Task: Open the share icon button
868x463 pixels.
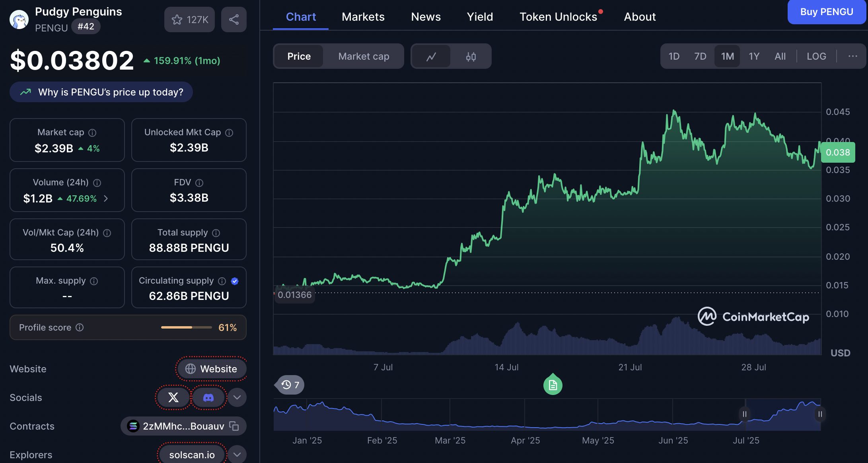Action: (234, 19)
